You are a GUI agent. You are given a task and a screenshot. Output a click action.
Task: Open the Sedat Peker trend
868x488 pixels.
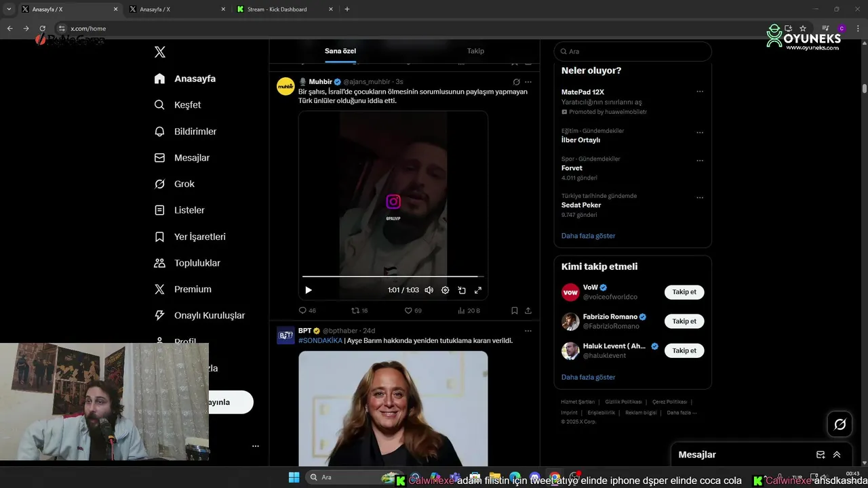point(581,205)
